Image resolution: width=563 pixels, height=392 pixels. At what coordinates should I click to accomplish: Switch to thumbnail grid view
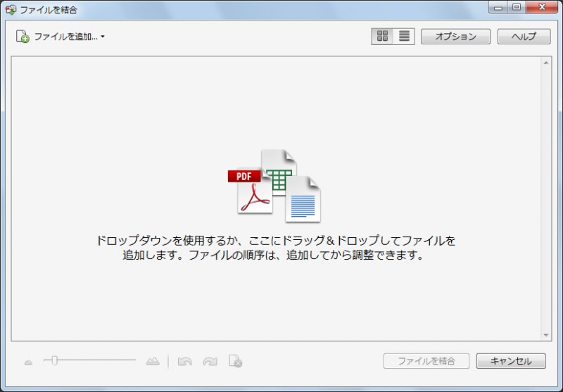click(382, 37)
